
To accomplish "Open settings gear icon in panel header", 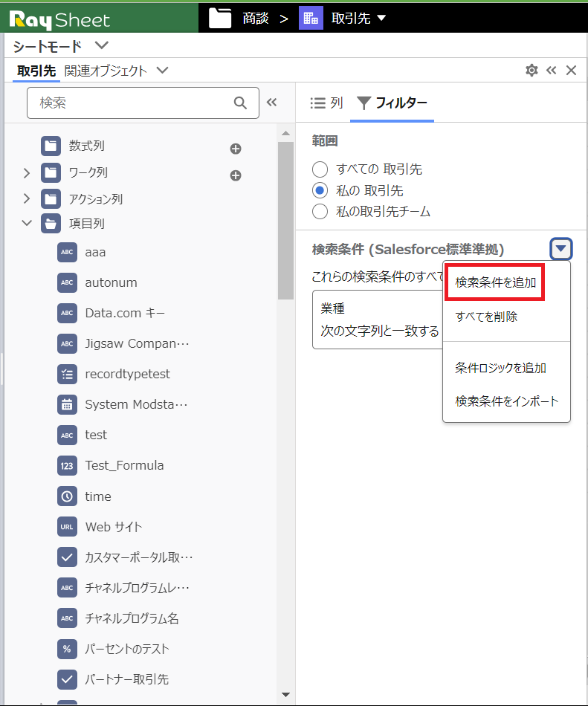I will point(532,71).
